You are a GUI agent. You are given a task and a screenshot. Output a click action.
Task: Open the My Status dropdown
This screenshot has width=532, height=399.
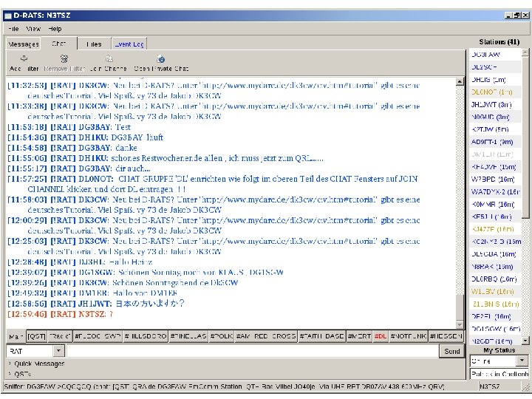(522, 361)
